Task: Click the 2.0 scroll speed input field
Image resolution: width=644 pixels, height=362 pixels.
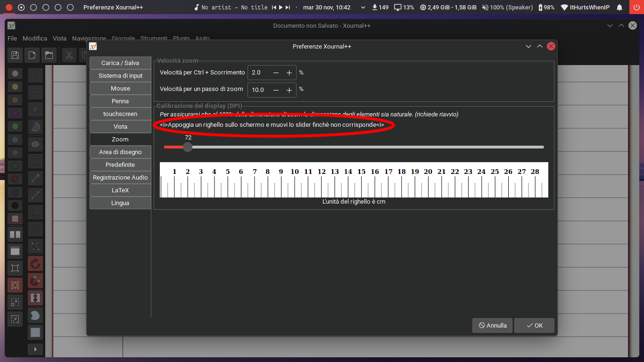Action: (x=259, y=73)
